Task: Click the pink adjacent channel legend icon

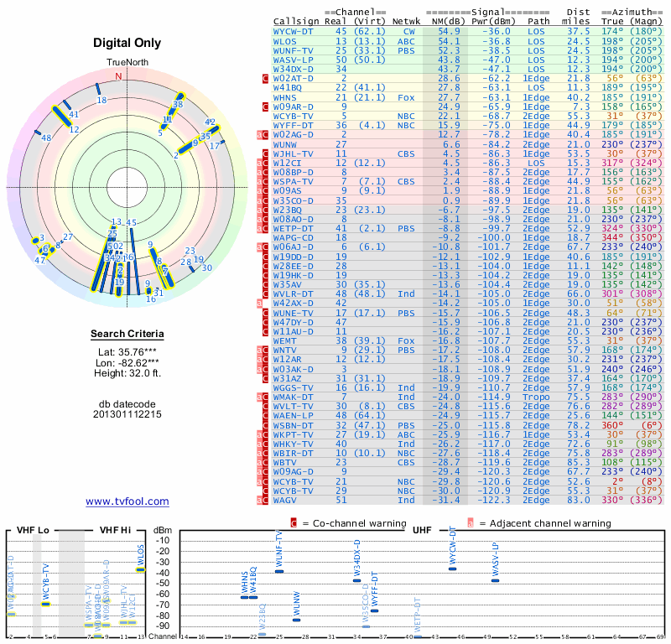Action: click(x=471, y=523)
